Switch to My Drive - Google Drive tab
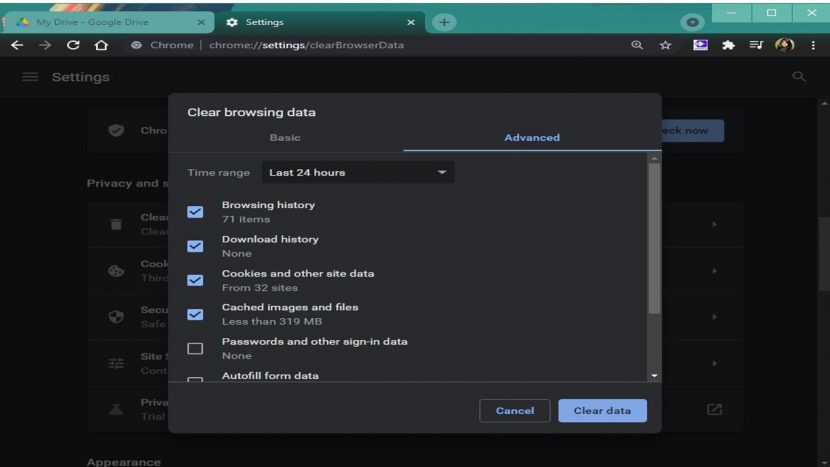This screenshot has width=830, height=467. pos(109,22)
